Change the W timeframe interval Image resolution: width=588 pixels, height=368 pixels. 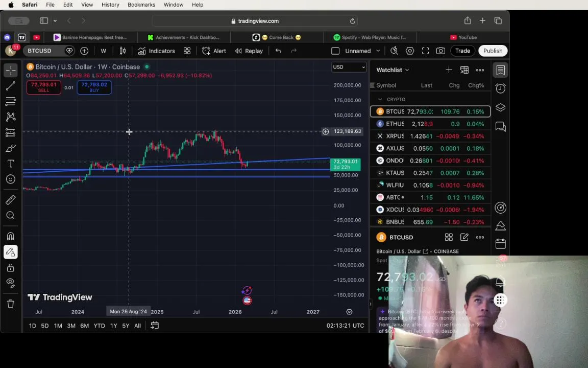coord(104,51)
